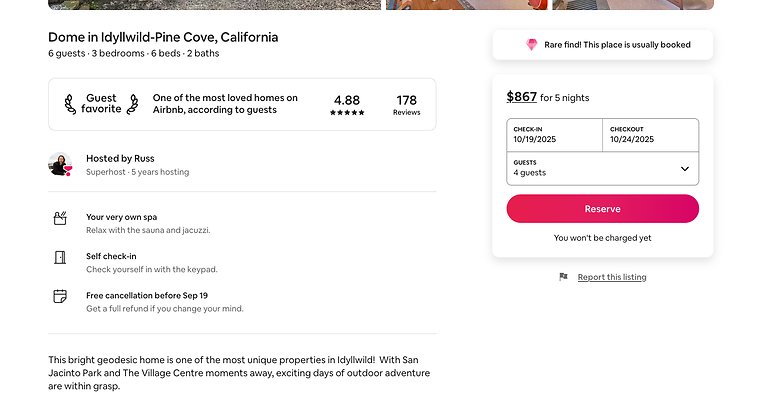
Task: Expand the Guests dropdown chevron
Action: (x=685, y=169)
